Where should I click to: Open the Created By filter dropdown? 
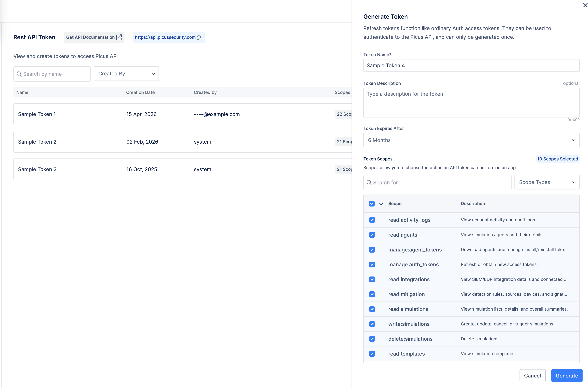click(126, 73)
